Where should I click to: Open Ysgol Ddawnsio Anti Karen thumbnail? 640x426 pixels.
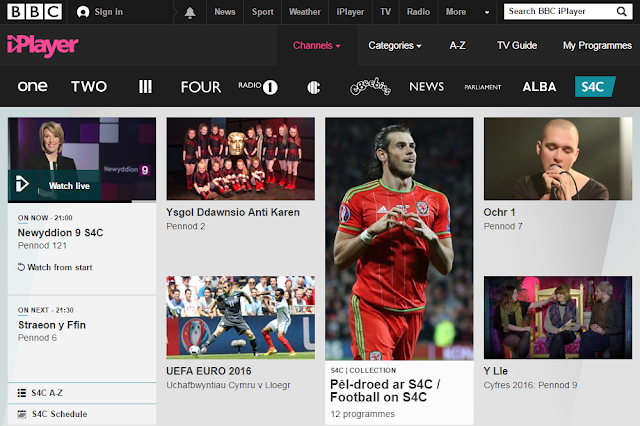pos(240,159)
